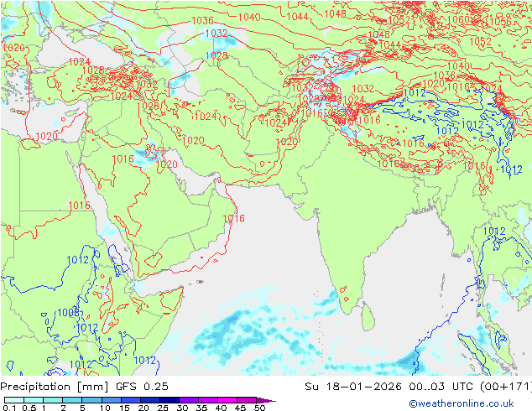Screen dimensions: 532x411
Task: Click the '0.1' value on the legend scale
Action: click(x=9, y=408)
